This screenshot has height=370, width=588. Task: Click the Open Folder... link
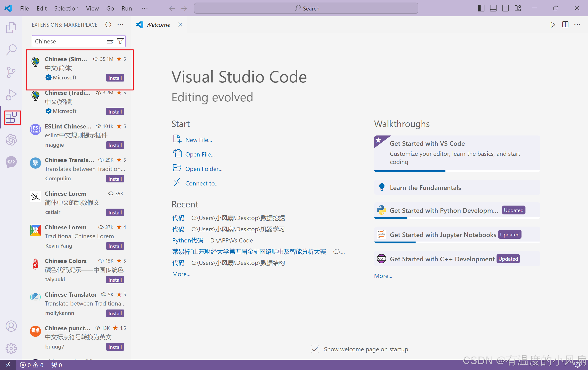pyautogui.click(x=204, y=169)
